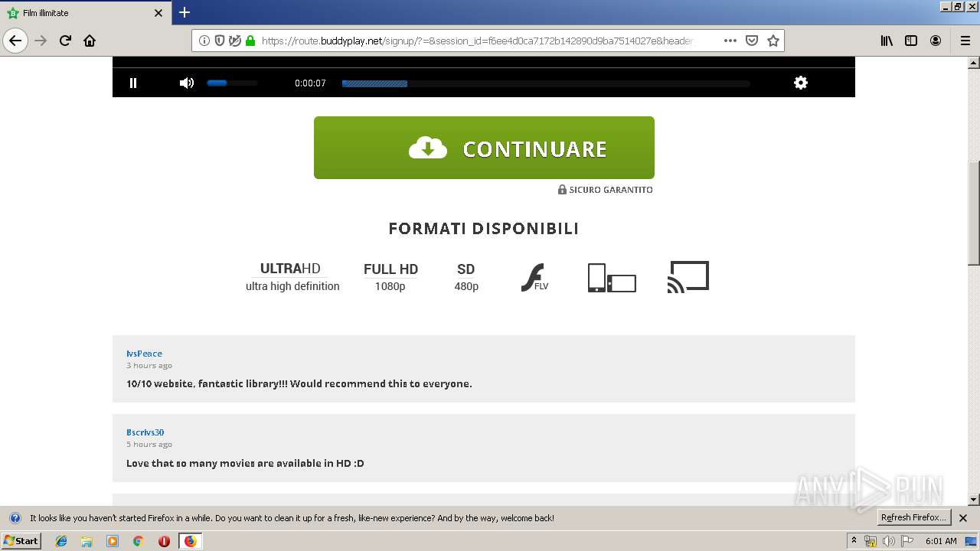Click the ultra high definition label

pos(292,286)
